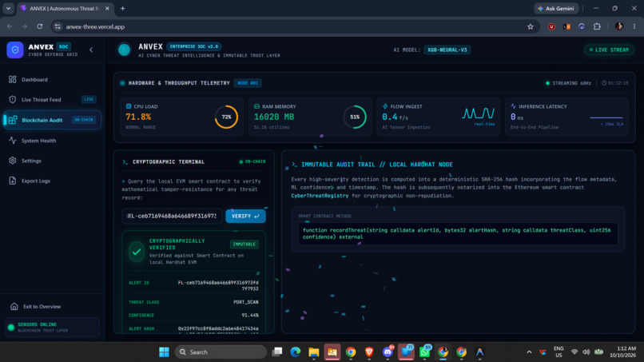Click the NODE #01 badge
This screenshot has width=644, height=362.
[248, 83]
